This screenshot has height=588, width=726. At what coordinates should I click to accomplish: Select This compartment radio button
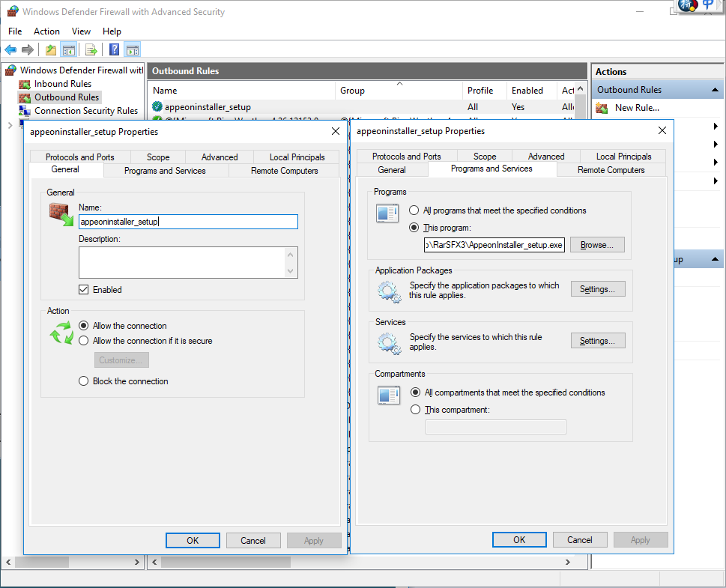415,410
